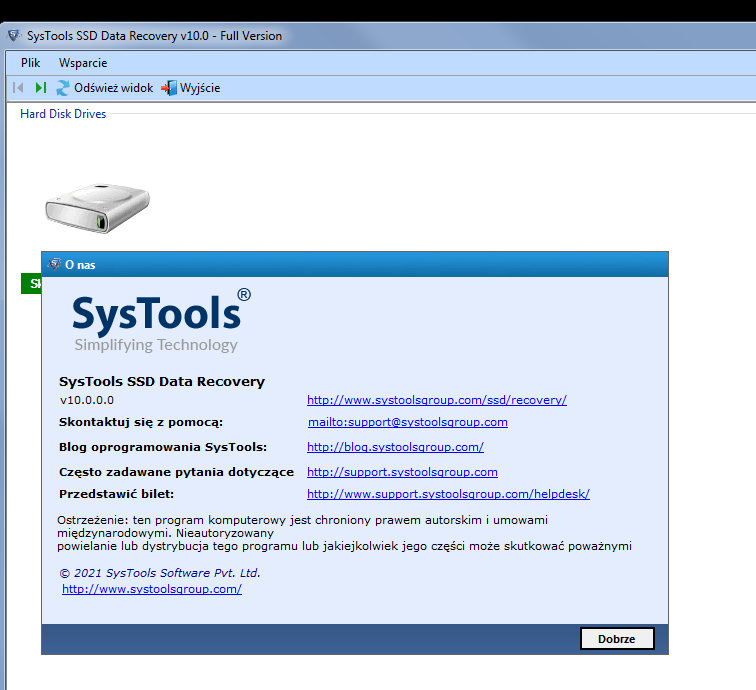Click the Często zadawane pytania dotyczące label

coord(176,472)
